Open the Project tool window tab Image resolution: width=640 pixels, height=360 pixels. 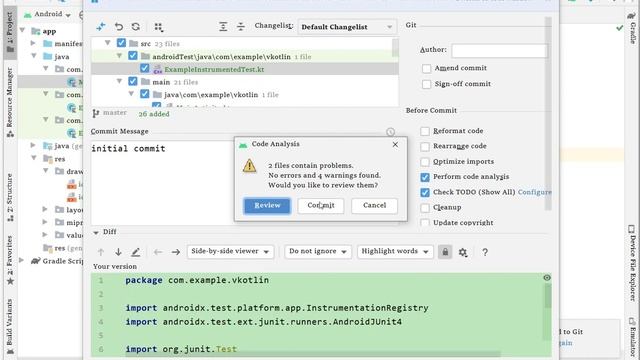[x=10, y=33]
